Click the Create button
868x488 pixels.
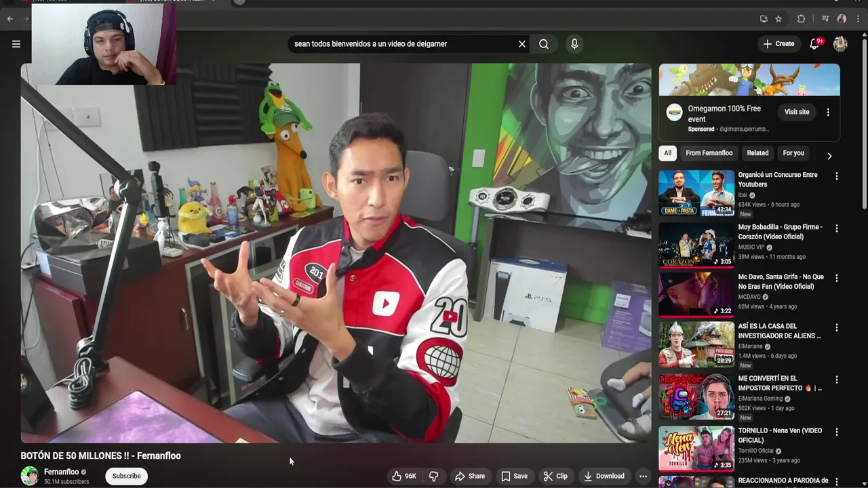778,44
